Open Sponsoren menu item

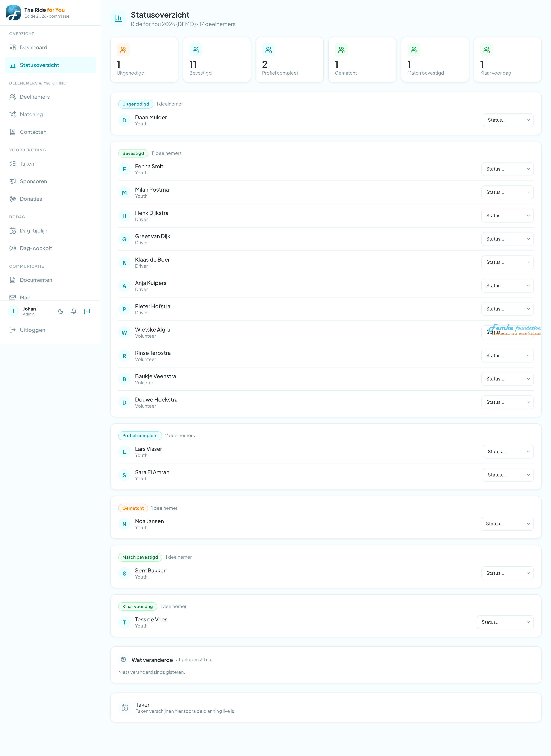pyautogui.click(x=50, y=181)
